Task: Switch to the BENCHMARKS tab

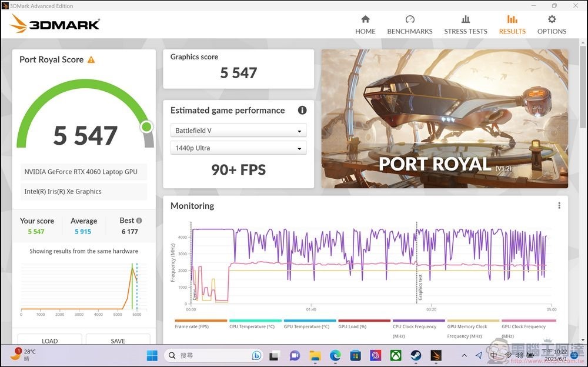Action: pos(409,25)
